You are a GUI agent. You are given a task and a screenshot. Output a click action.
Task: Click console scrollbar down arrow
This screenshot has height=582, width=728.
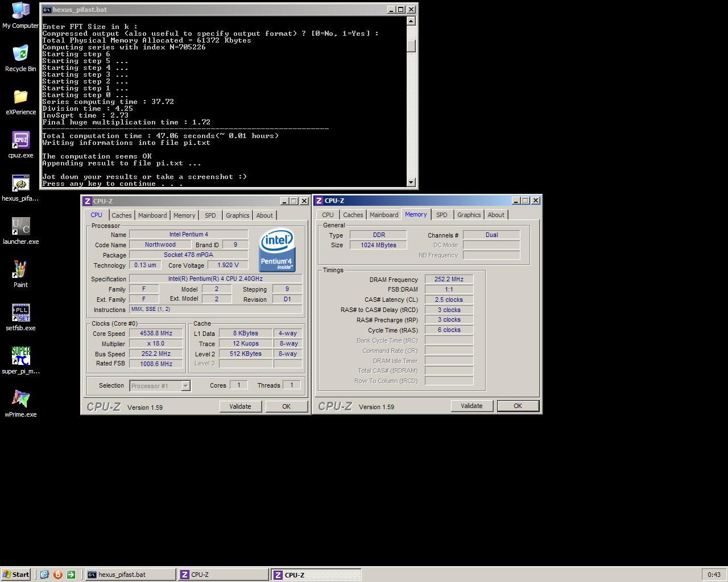411,182
